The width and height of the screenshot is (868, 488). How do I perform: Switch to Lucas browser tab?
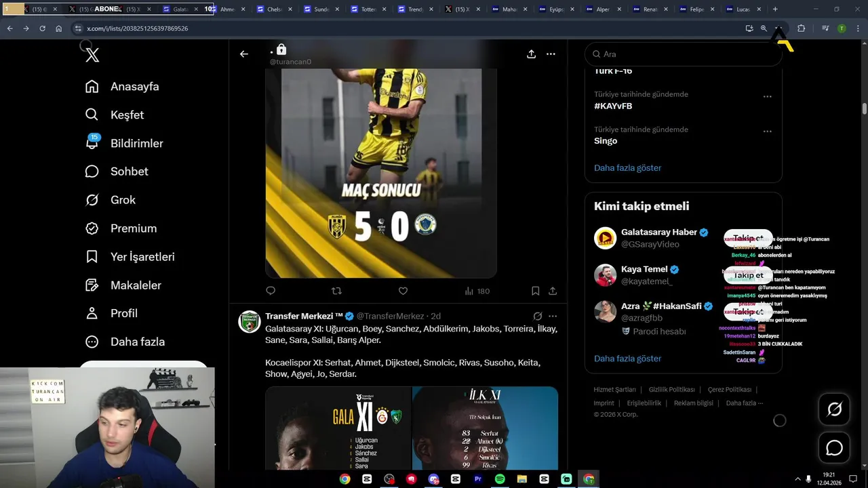tap(742, 9)
